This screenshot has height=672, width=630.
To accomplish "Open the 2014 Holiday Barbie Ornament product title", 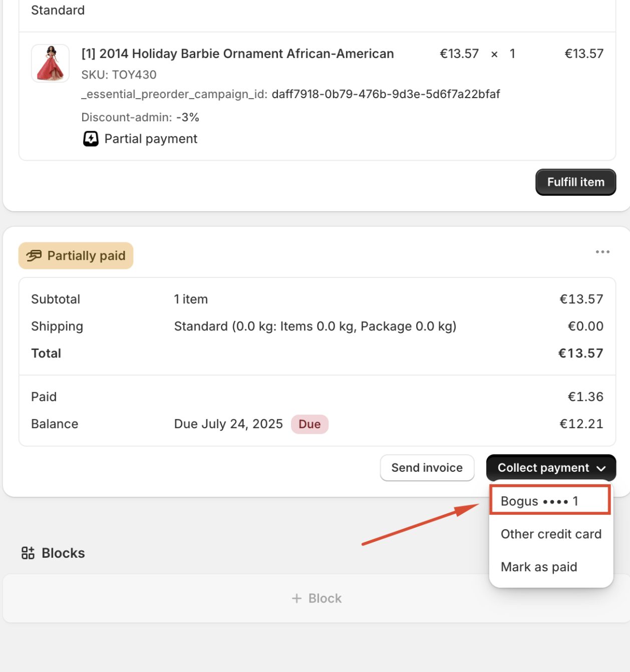I will (237, 54).
